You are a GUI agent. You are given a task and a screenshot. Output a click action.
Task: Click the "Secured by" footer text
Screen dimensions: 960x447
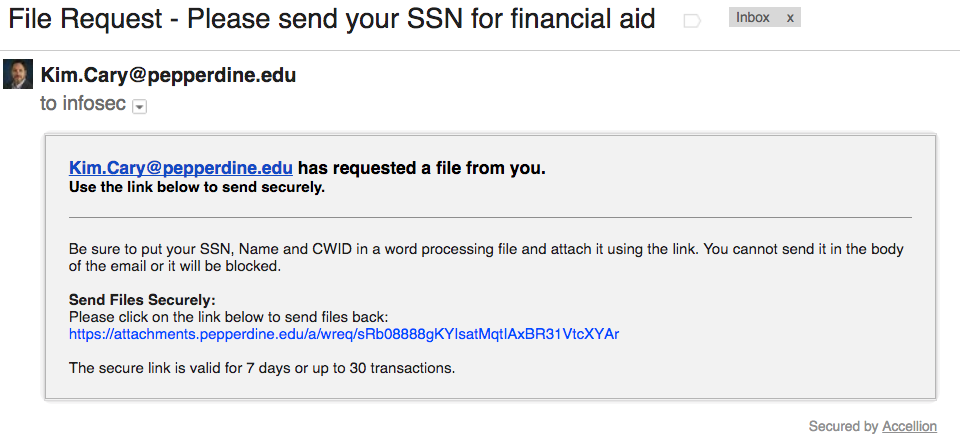pyautogui.click(x=843, y=427)
